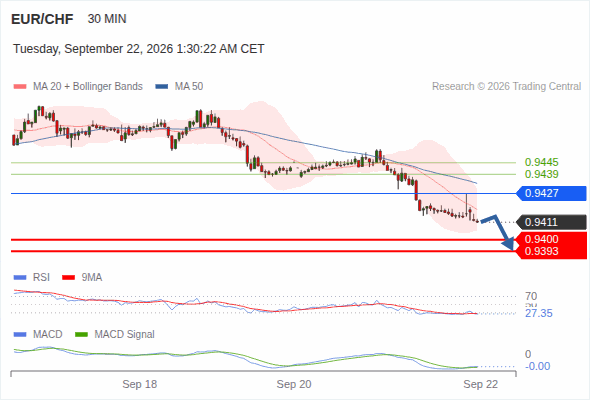Click the RSI blue legend swatch
Image resolution: width=590 pixels, height=400 pixels.
point(20,278)
